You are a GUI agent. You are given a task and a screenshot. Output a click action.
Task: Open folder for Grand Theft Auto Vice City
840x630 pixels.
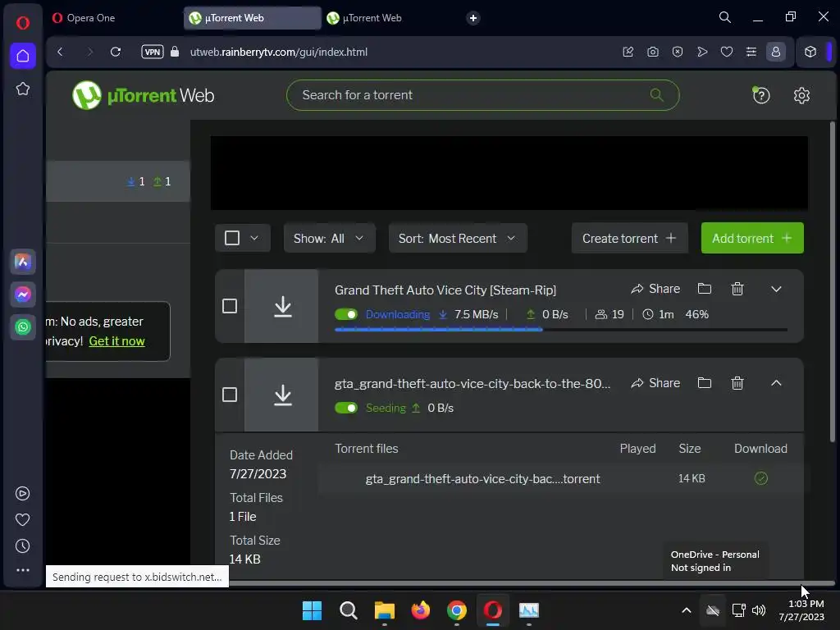705,289
